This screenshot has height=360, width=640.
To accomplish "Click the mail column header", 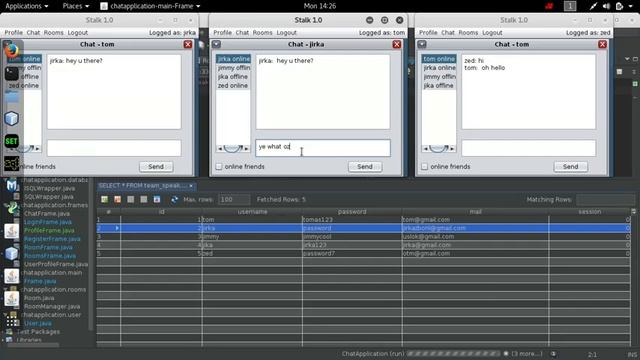I will (476, 211).
